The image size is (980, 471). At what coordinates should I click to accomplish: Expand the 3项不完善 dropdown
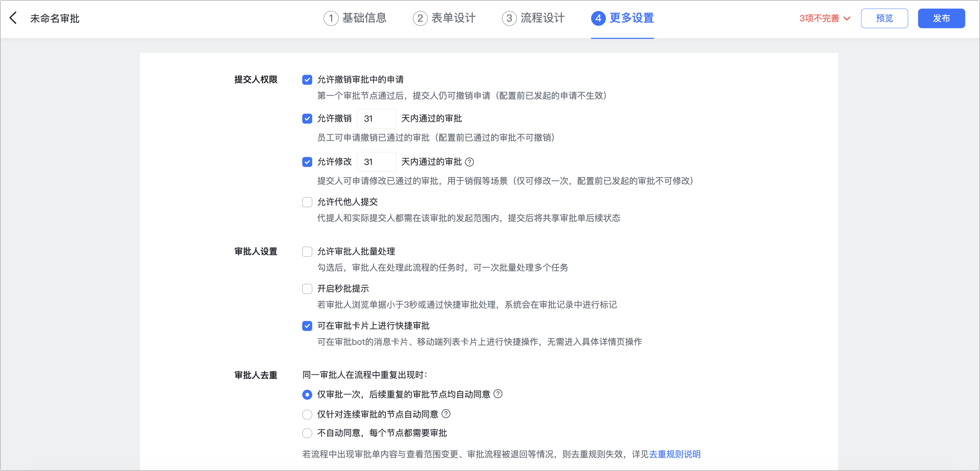point(824,18)
